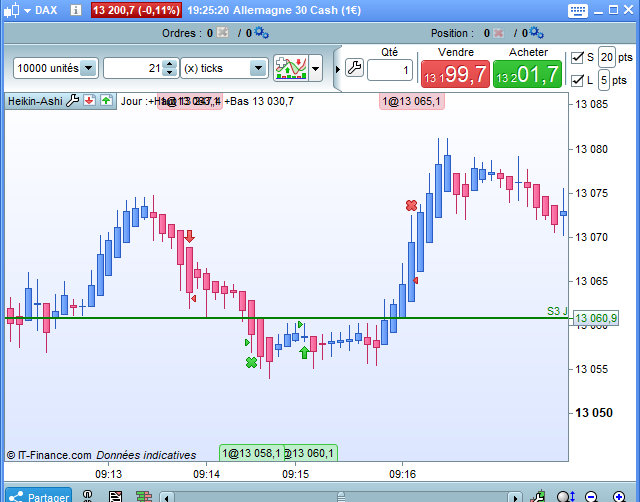Open order settings gears icon
Image resolution: width=640 pixels, height=502 pixels.
pyautogui.click(x=262, y=33)
